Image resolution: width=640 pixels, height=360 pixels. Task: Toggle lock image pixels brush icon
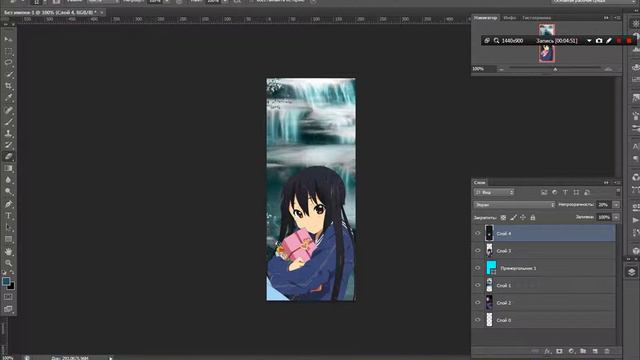point(513,218)
